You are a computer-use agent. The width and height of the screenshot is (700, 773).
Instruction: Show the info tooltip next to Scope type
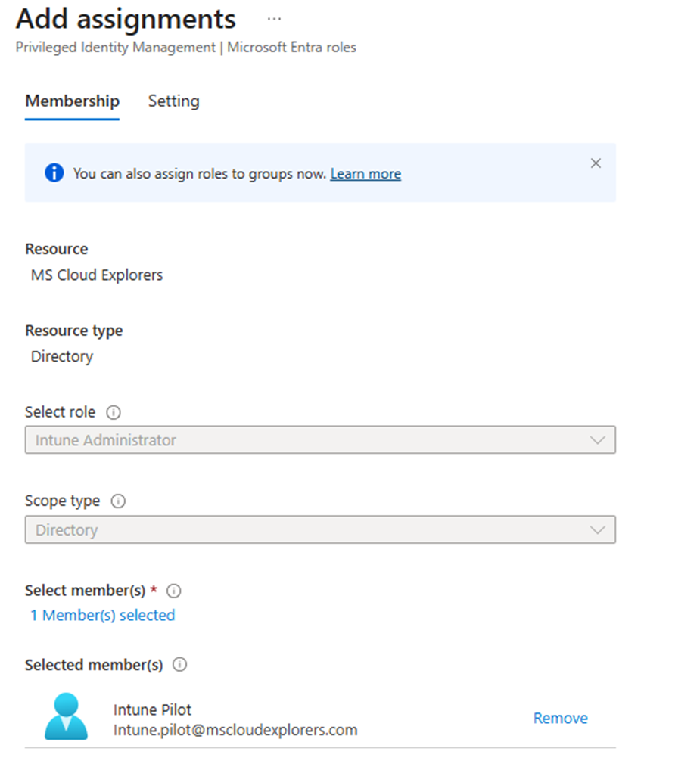118,501
